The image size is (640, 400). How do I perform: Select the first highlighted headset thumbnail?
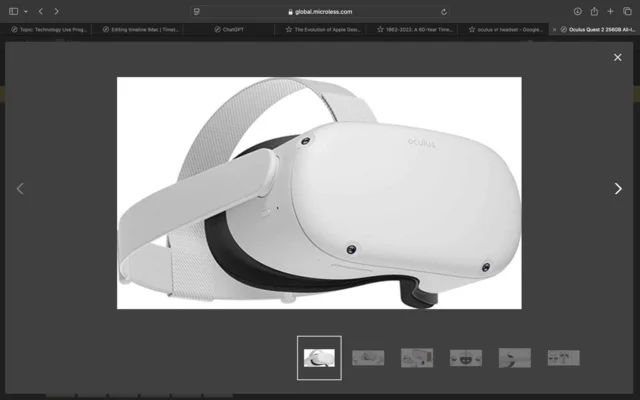(x=319, y=358)
